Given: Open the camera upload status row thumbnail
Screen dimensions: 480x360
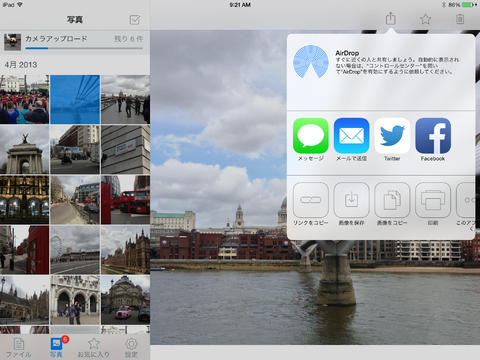Looking at the screenshot, I should (x=12, y=42).
